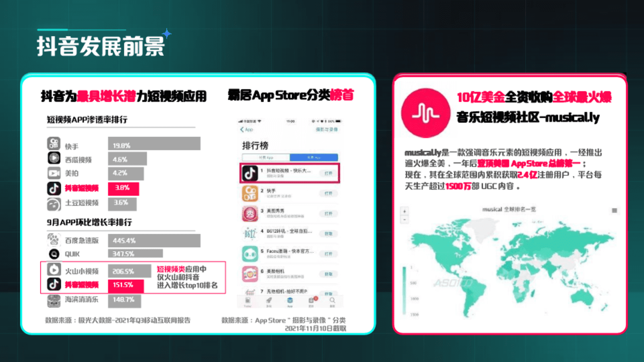Screen dimensions: 644x362
Task: Click the Douyin icon beside 3.8% bar
Action: tap(54, 188)
